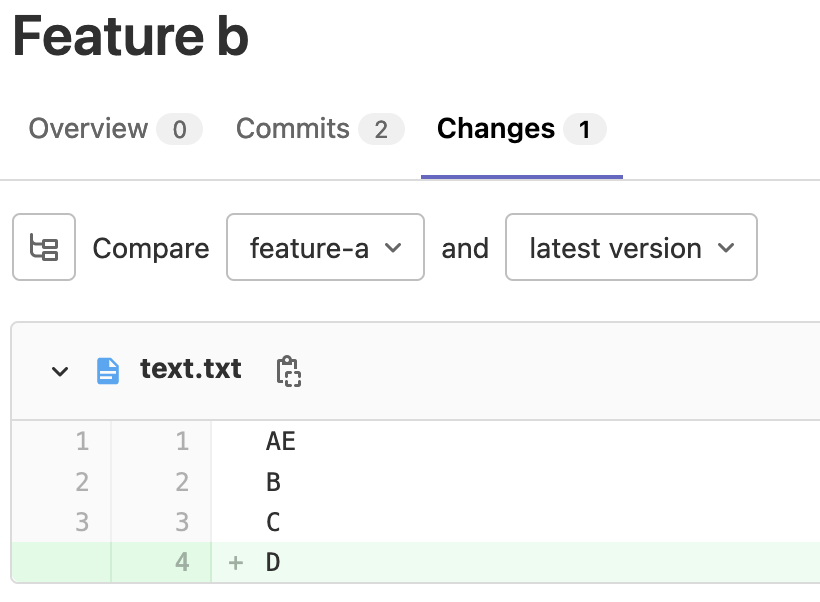Click the diff line containing AE

pos(515,441)
